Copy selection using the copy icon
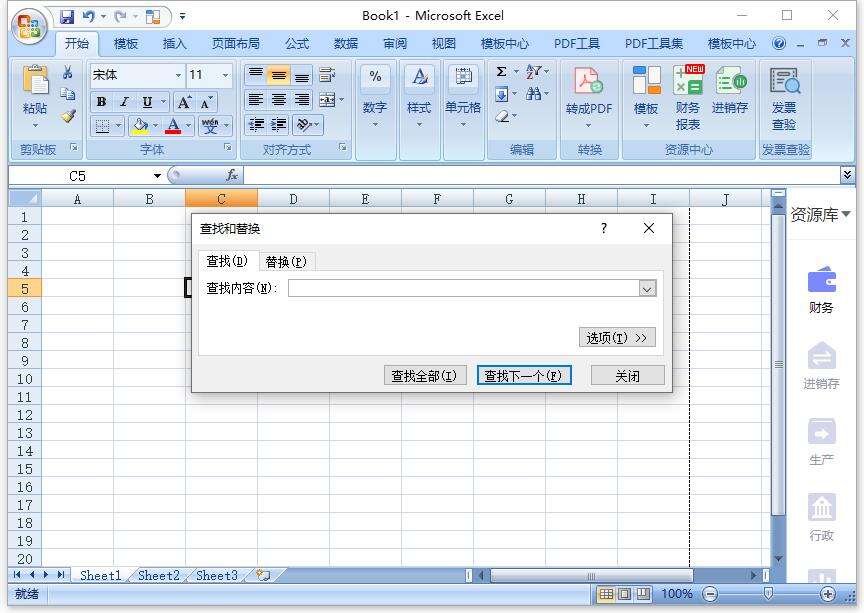864x613 pixels. click(x=68, y=94)
